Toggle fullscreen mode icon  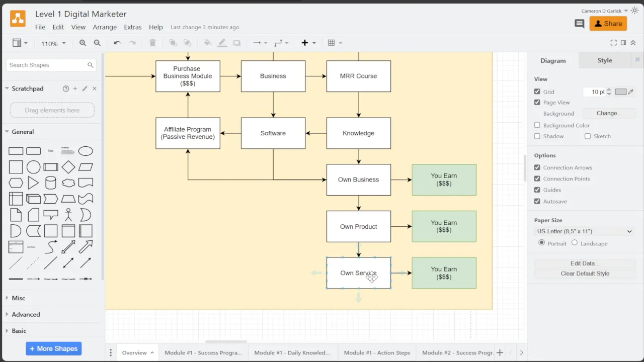click(x=613, y=43)
